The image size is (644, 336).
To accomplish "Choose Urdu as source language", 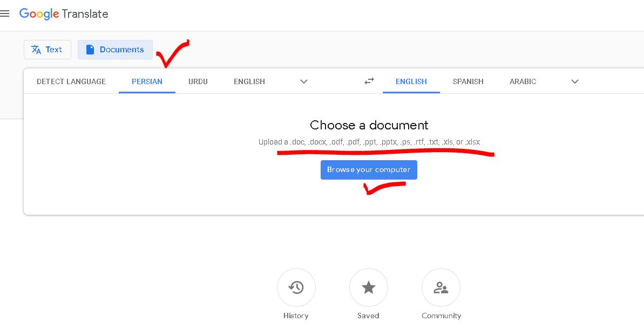I will 198,81.
